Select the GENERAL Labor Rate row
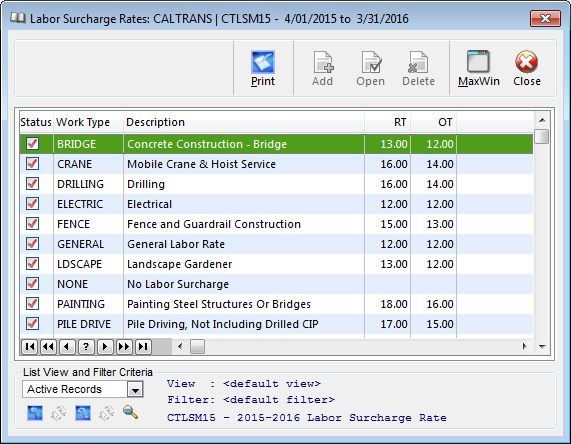Screen dimensions: 571x444 click(276, 244)
